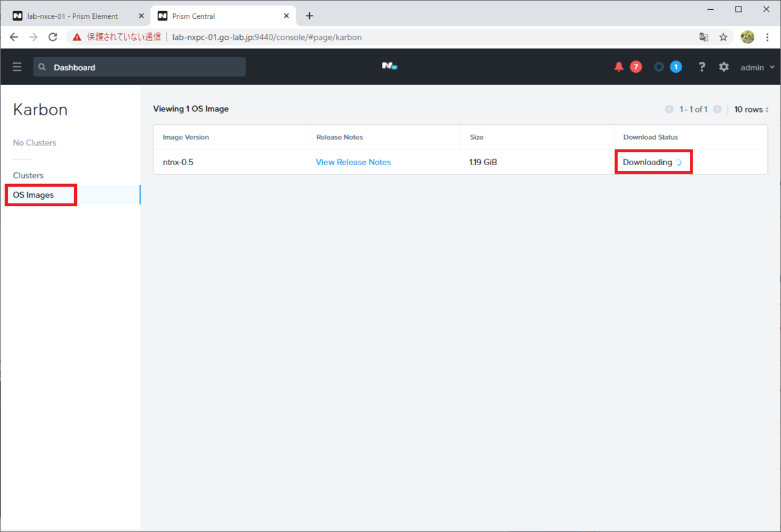Open the alerts bell icon
The image size is (781, 532).
(x=619, y=67)
